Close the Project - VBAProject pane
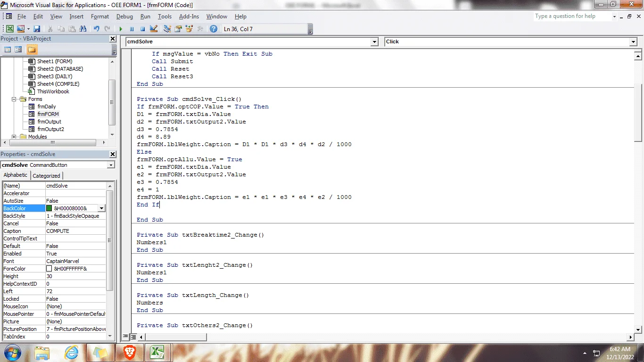The image size is (644, 362). tap(113, 39)
